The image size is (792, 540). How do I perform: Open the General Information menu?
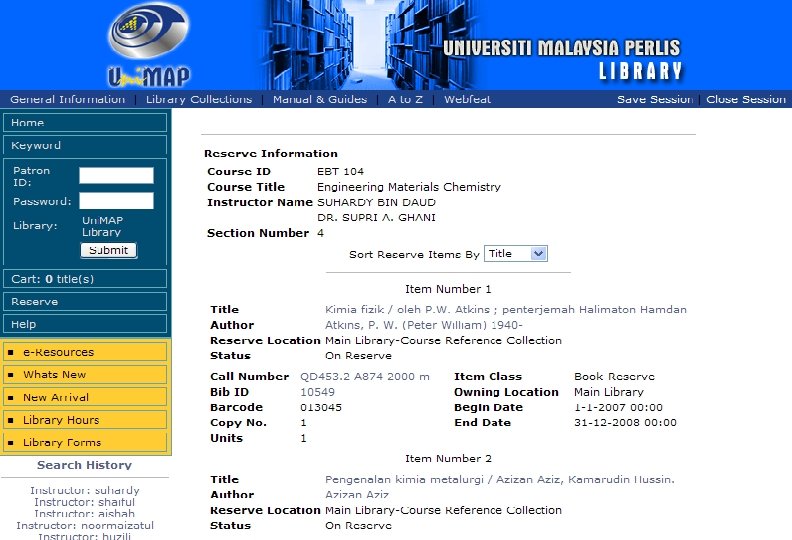point(68,99)
